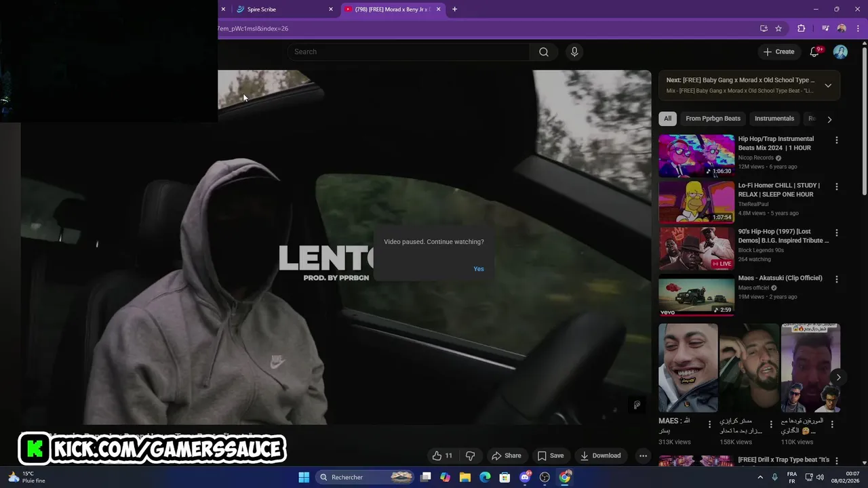Open the Windows Start menu

(x=304, y=477)
